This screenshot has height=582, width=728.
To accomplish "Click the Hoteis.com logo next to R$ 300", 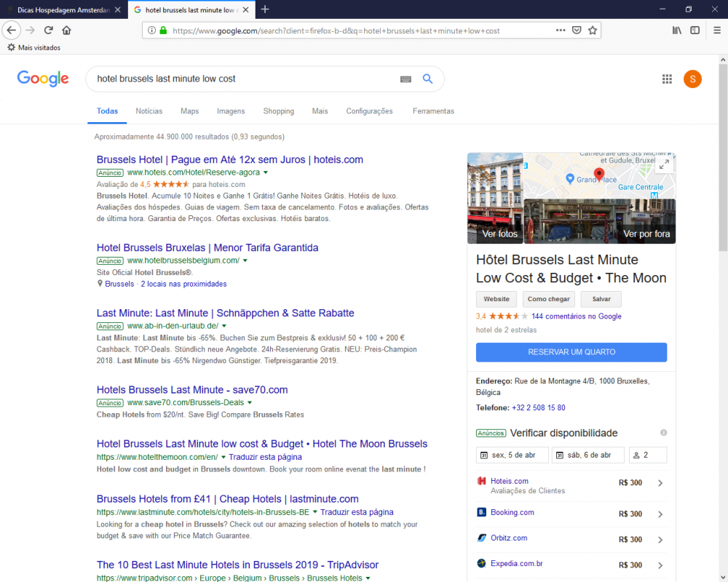I will point(480,482).
